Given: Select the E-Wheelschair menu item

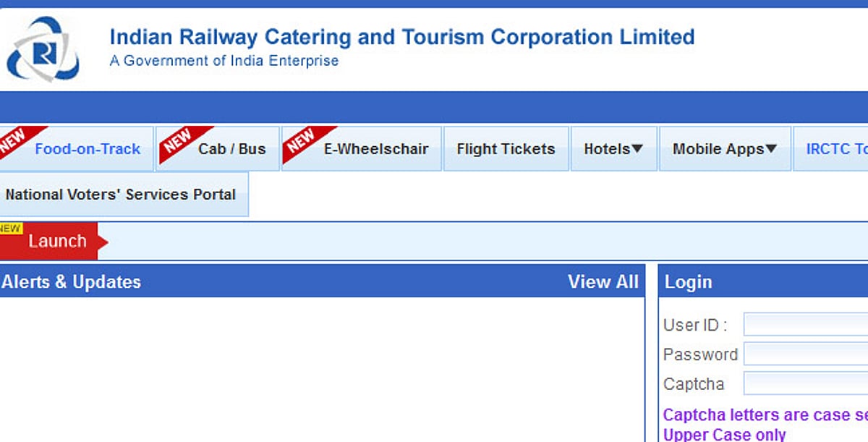Looking at the screenshot, I should point(375,149).
